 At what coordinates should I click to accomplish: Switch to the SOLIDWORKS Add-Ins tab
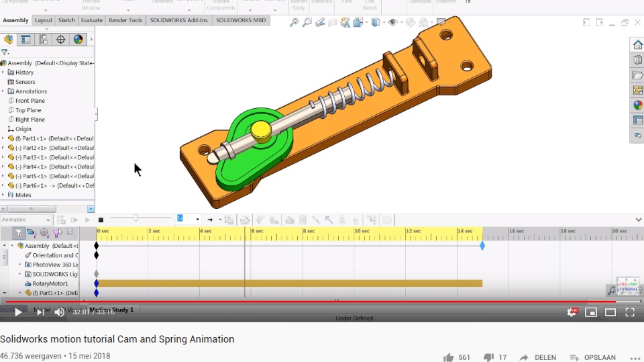(178, 20)
